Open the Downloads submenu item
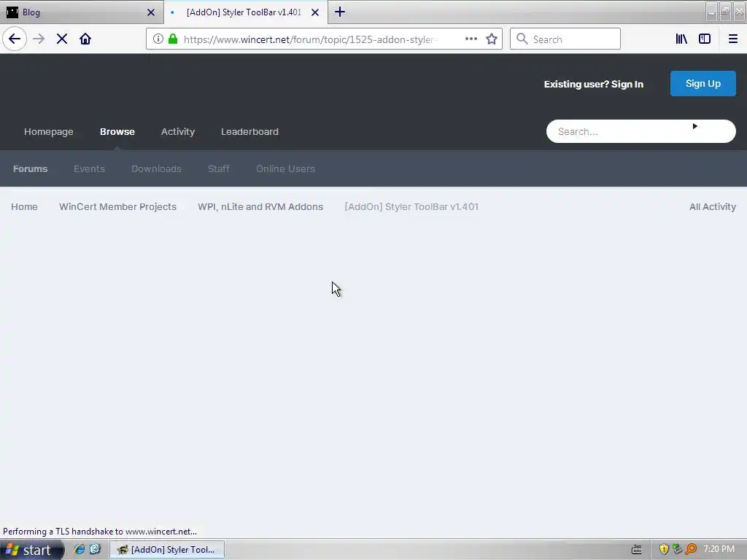The image size is (747, 560). coord(156,169)
